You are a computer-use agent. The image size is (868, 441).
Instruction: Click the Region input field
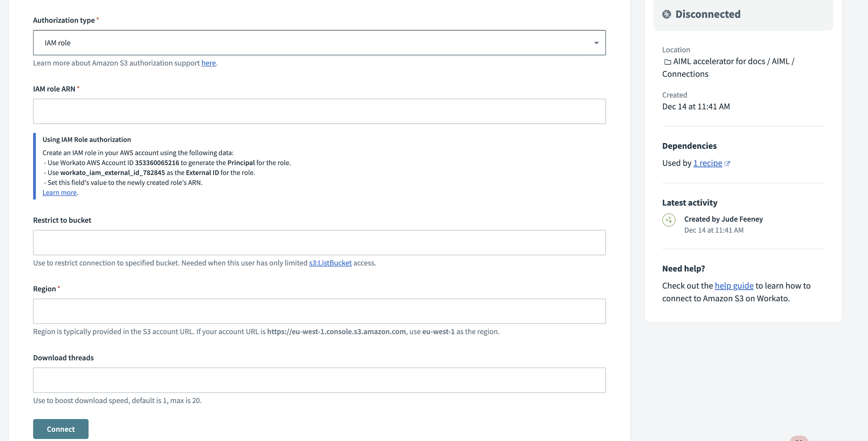pyautogui.click(x=319, y=311)
